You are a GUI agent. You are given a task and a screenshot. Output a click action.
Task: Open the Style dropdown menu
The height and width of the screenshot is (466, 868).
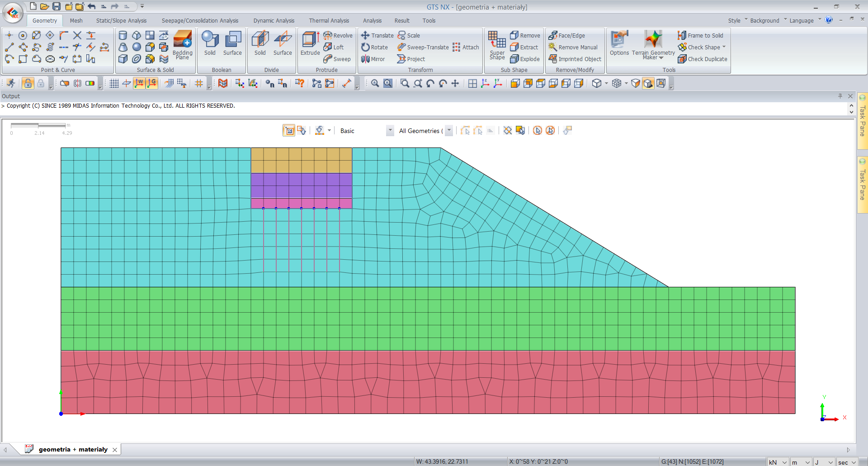click(738, 20)
